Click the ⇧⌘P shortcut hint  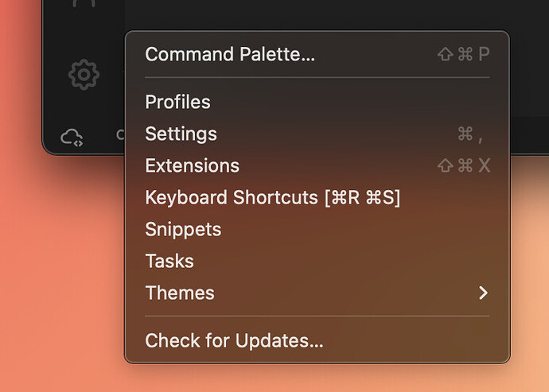[464, 54]
